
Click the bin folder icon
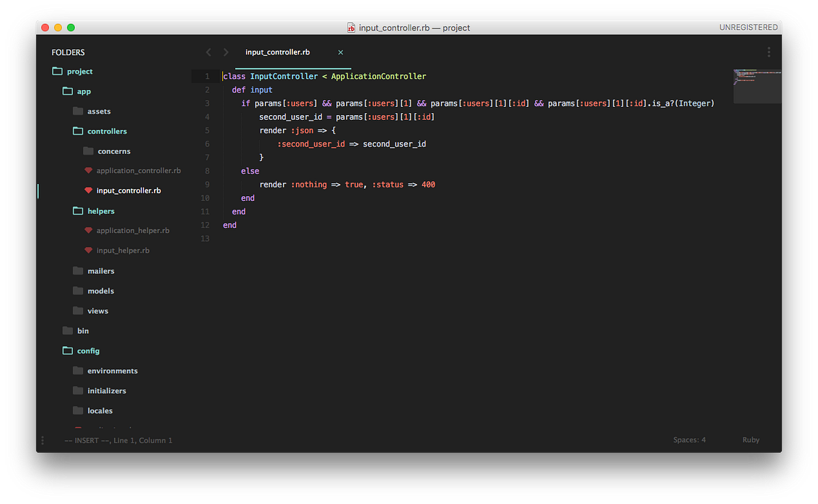(67, 331)
